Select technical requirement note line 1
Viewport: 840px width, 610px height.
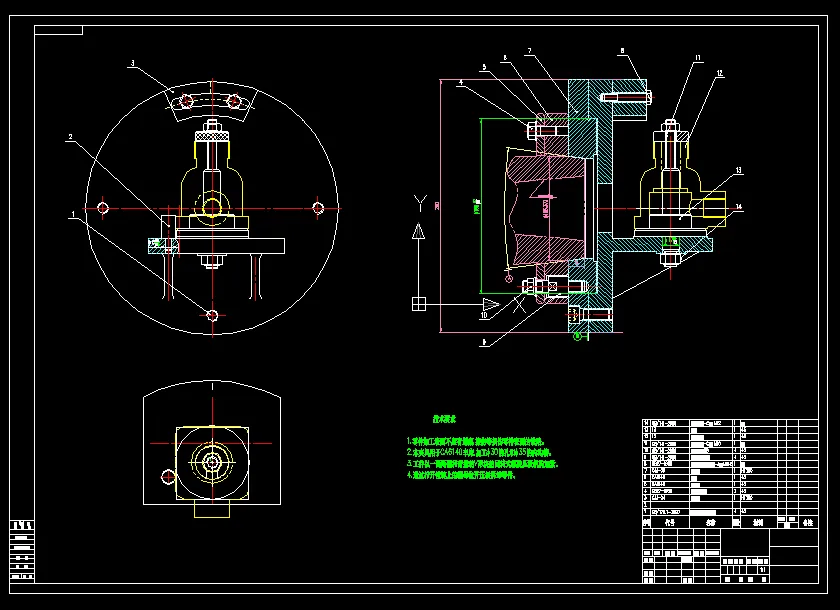pyautogui.click(x=476, y=442)
